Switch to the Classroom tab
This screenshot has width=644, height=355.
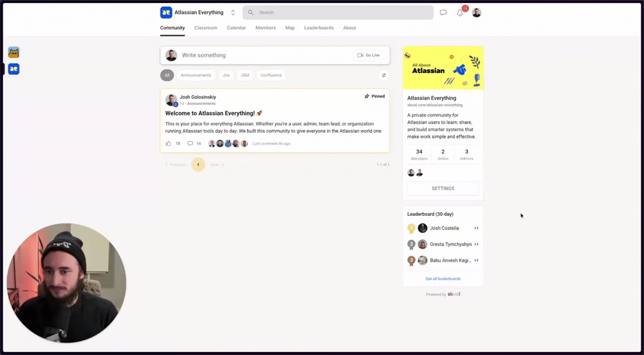coord(206,28)
